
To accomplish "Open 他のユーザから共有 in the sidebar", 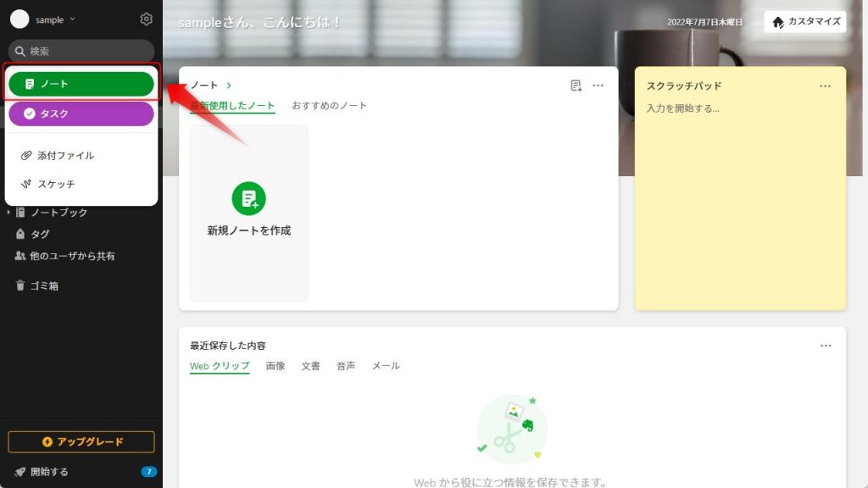I will pyautogui.click(x=73, y=256).
